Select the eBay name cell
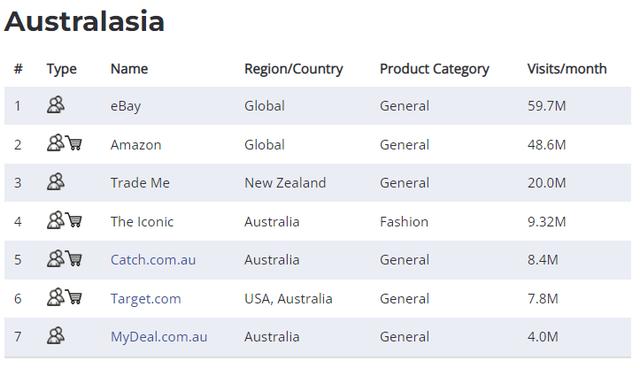 tap(126, 106)
